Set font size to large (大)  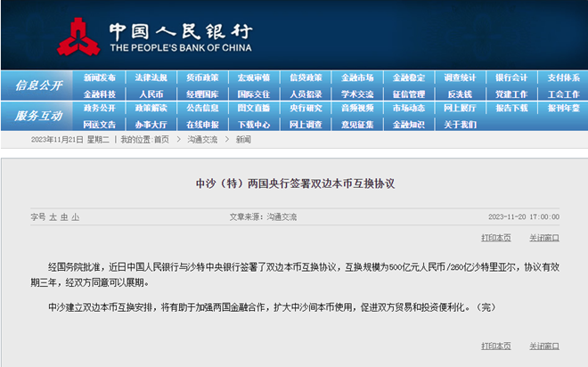coord(53,216)
